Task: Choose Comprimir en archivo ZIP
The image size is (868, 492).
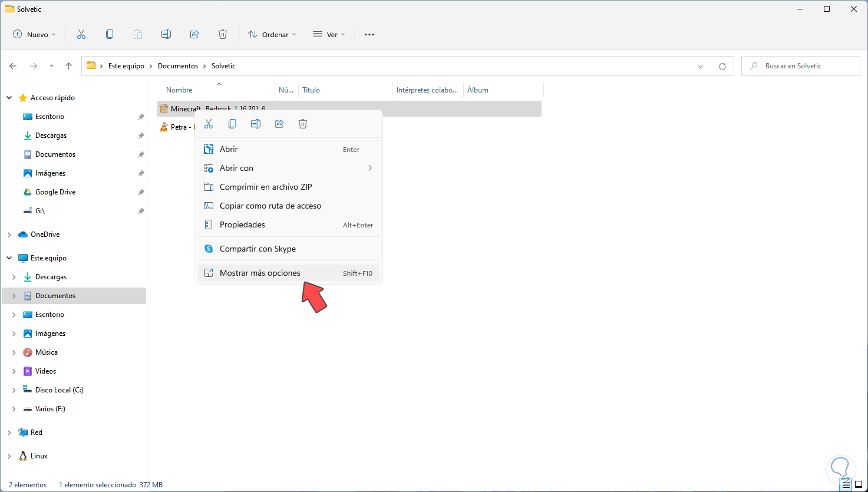Action: pyautogui.click(x=289, y=187)
